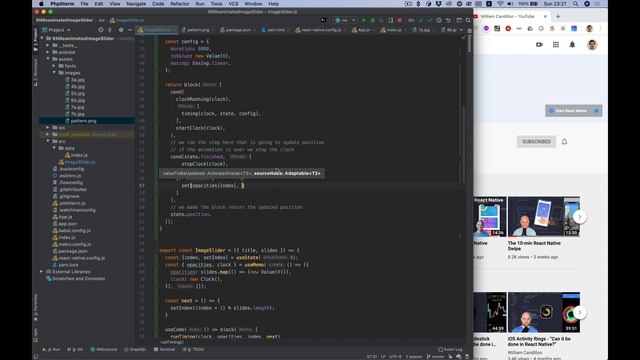This screenshot has width=640, height=360.
Task: Open the RNConsole tool window
Action: pos(104,350)
